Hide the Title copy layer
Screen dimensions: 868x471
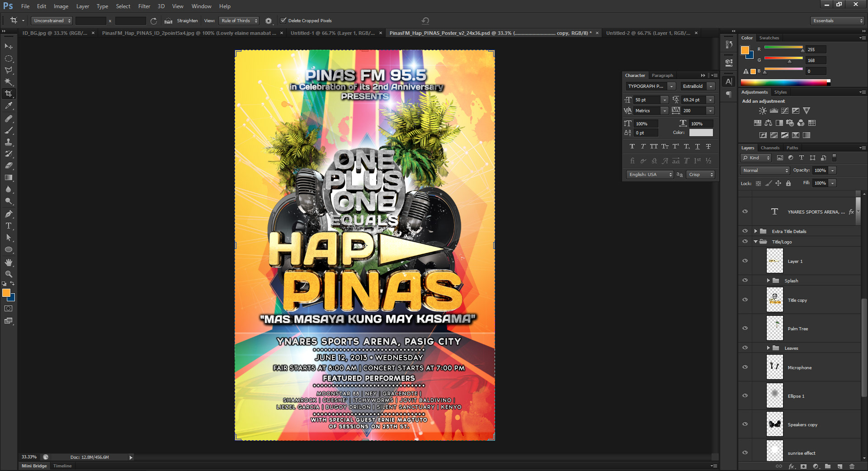[745, 300]
